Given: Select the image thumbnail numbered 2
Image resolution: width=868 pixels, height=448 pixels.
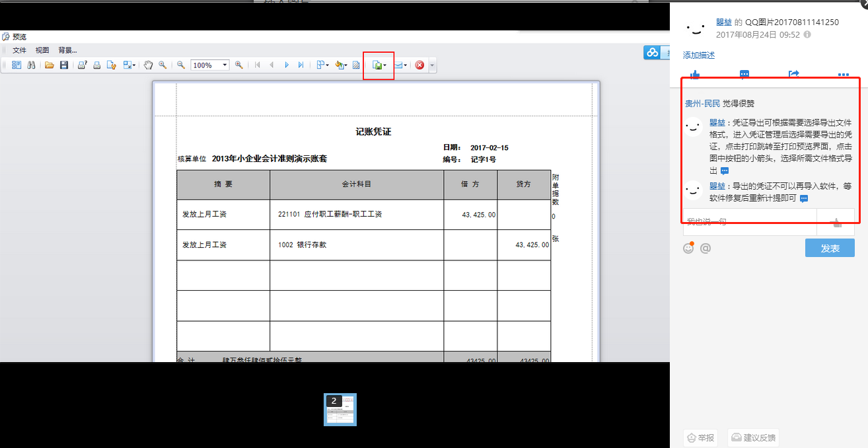Looking at the screenshot, I should coord(340,410).
